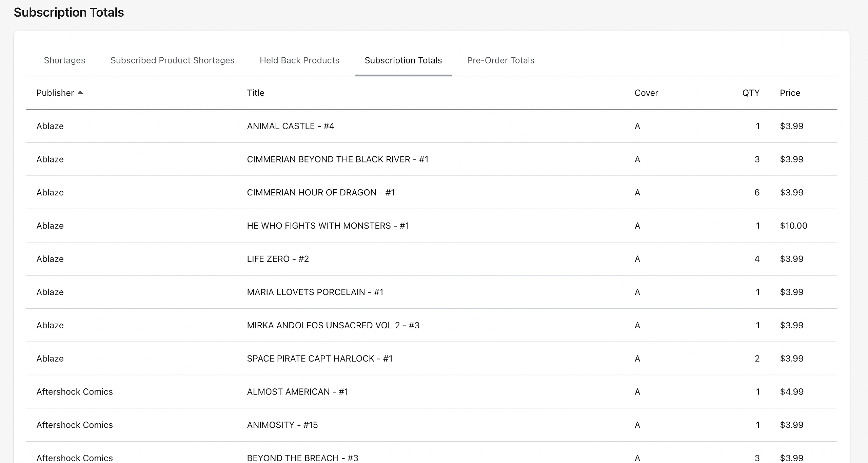Select BEYOND THE BREACH - #3 title
868x463 pixels.
click(302, 458)
